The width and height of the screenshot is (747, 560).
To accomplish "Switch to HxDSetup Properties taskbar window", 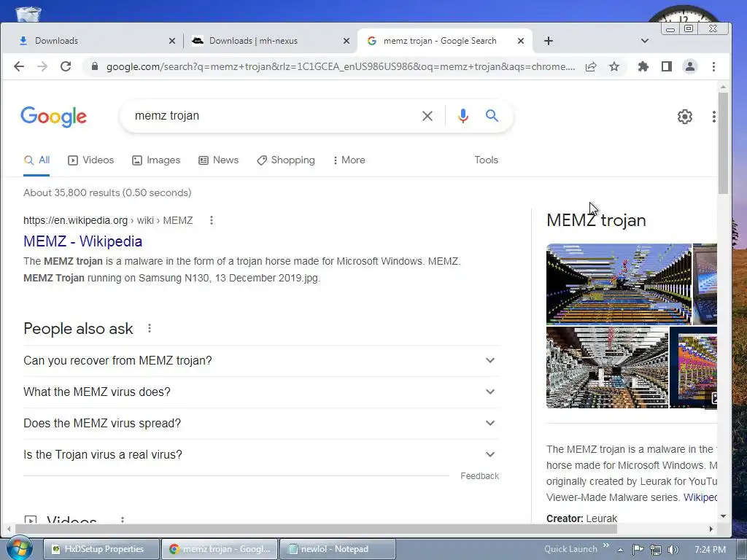I will (x=102, y=549).
